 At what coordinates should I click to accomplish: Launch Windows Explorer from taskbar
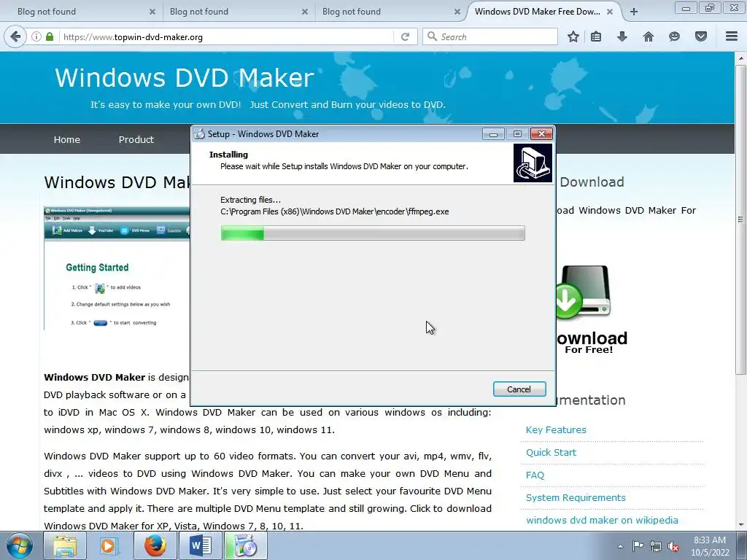tap(65, 546)
